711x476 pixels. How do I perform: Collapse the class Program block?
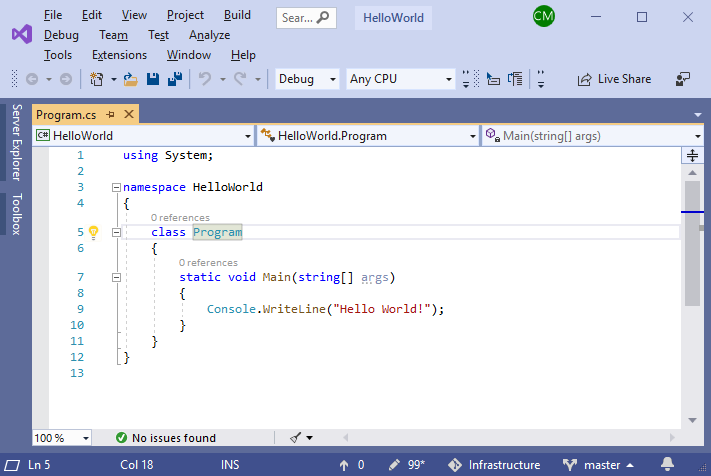tap(116, 233)
